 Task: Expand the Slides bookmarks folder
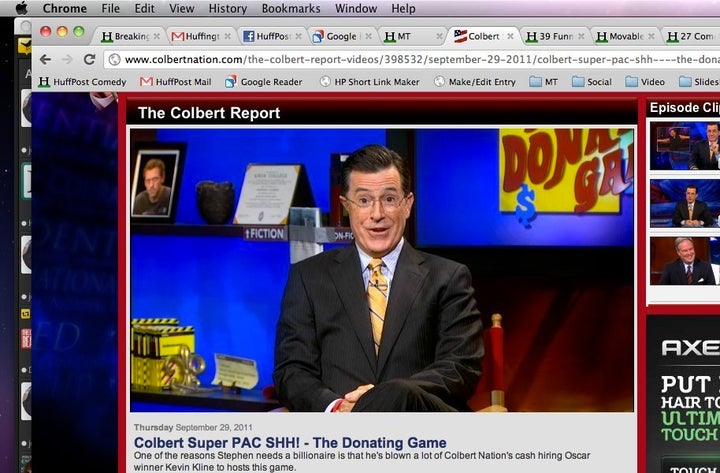(699, 82)
